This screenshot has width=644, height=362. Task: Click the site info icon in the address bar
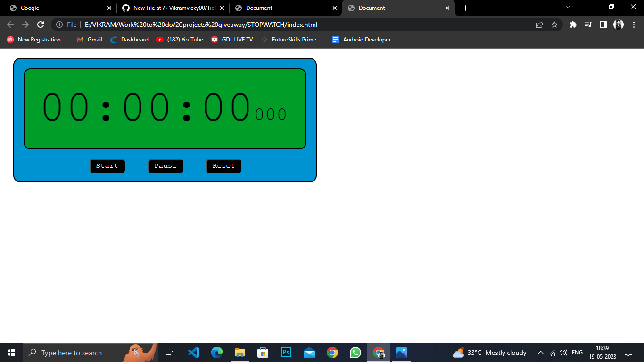tap(59, 25)
